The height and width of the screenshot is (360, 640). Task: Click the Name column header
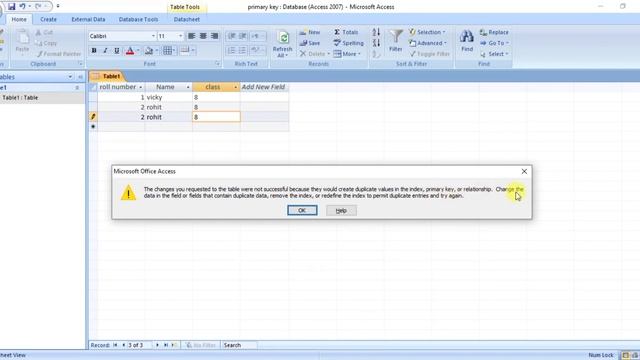coord(168,87)
